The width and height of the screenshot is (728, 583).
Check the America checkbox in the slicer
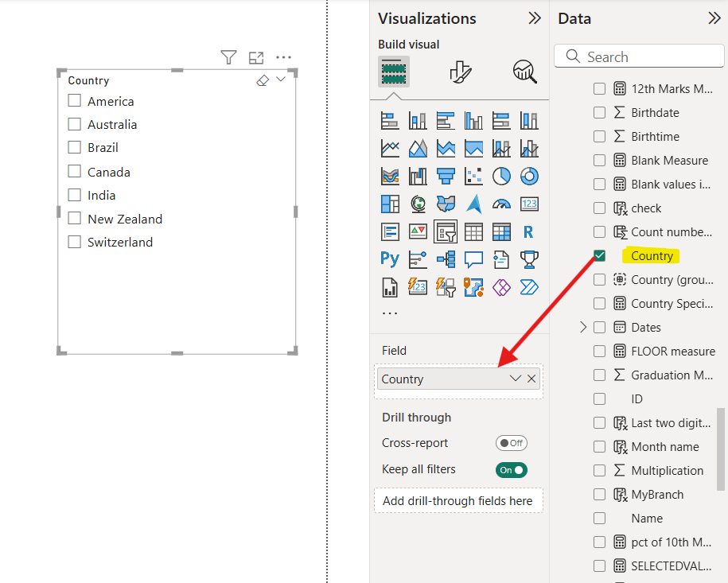coord(75,101)
